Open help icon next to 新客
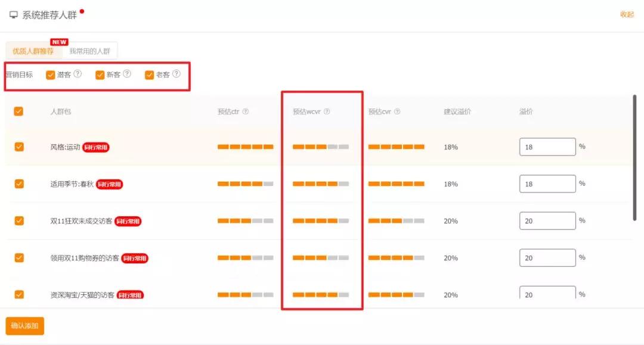Viewport: 644px width, 345px height. pyautogui.click(x=127, y=74)
